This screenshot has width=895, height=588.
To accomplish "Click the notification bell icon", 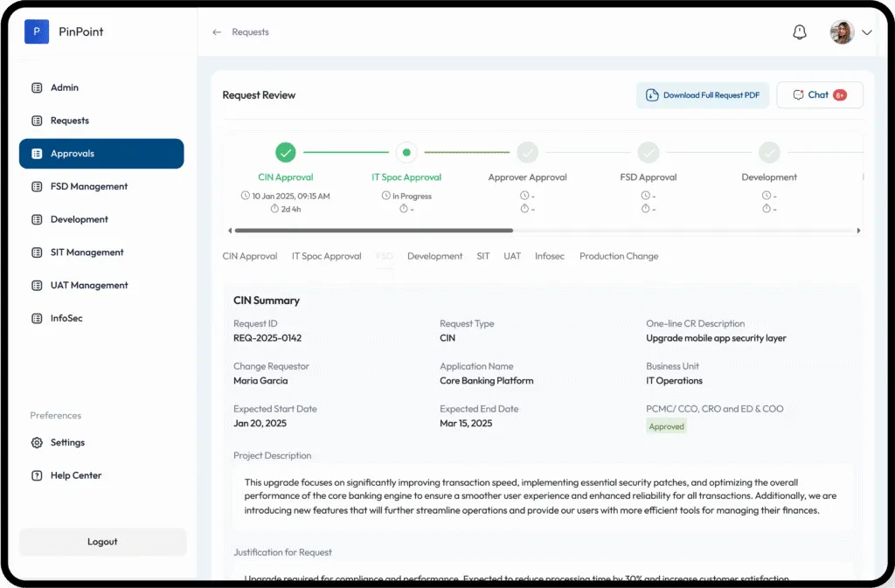I will pos(799,32).
